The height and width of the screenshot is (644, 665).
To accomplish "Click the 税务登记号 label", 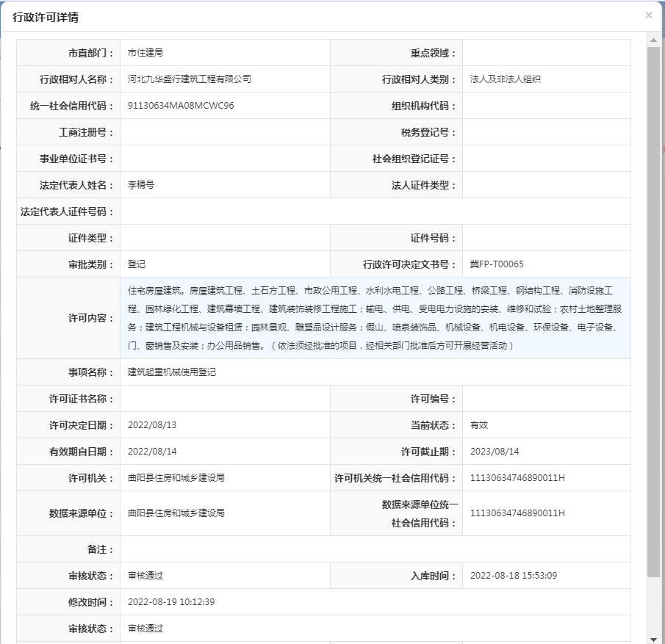I will tap(428, 132).
